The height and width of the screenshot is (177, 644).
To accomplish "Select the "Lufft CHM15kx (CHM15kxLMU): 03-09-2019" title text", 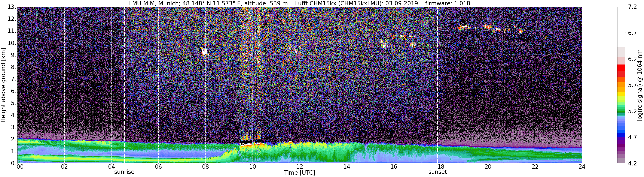I will coord(357,3).
